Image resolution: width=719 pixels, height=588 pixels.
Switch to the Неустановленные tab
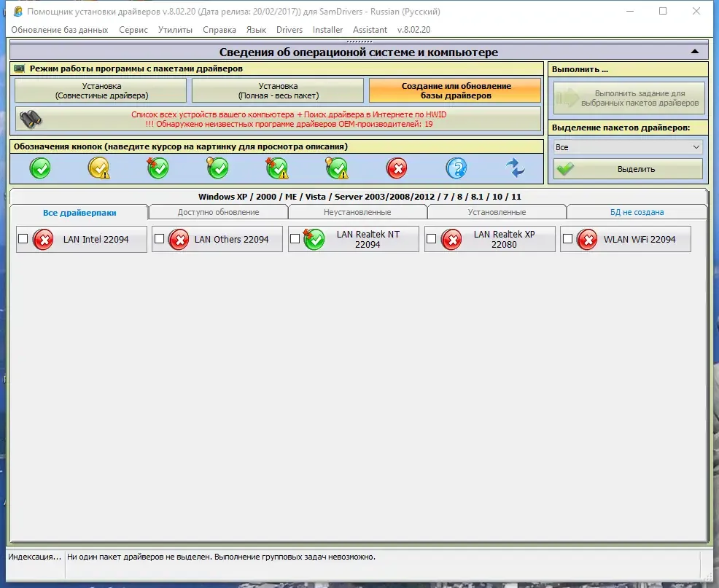[357, 212]
